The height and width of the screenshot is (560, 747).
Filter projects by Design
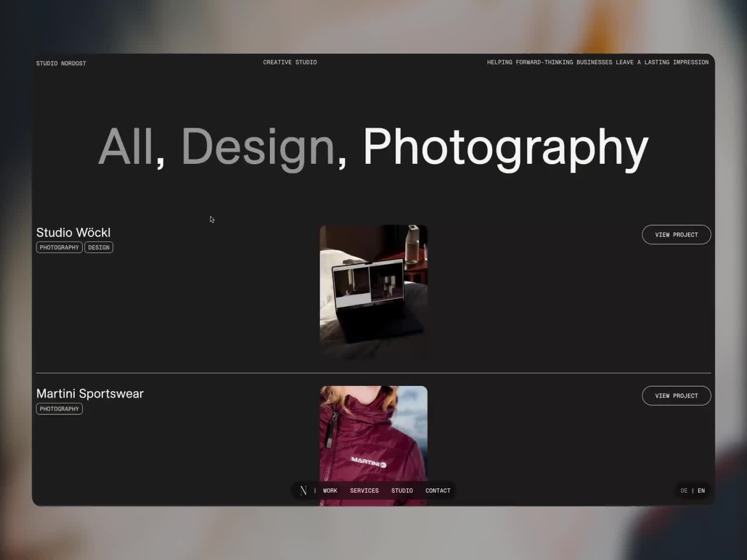coord(258,149)
